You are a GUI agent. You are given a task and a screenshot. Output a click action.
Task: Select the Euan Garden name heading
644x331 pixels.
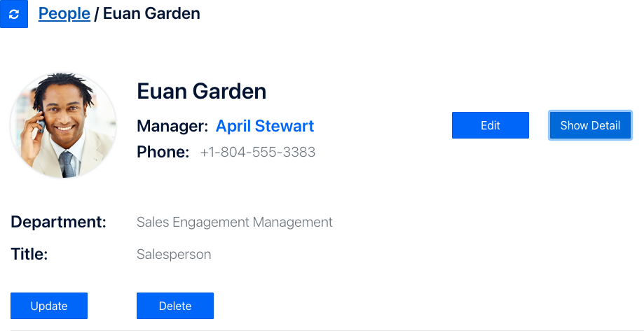pyautogui.click(x=201, y=91)
